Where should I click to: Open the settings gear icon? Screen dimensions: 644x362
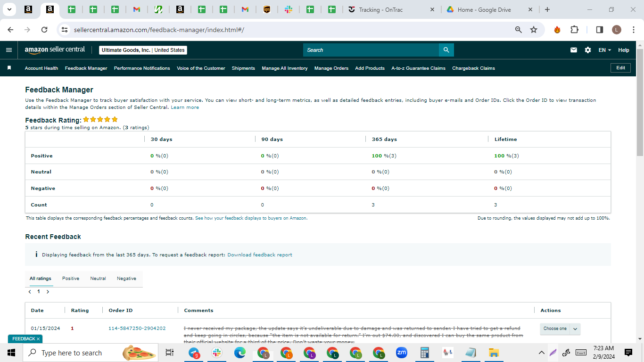(588, 50)
